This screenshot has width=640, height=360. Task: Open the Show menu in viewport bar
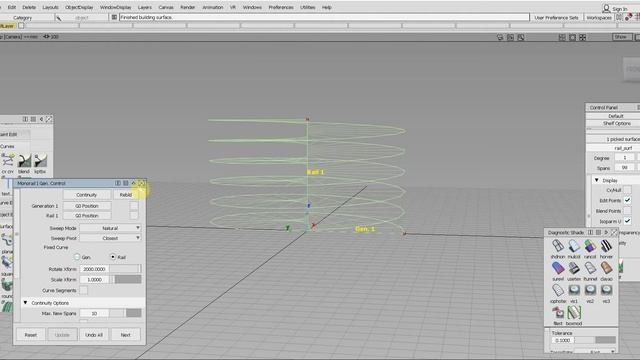621,37
